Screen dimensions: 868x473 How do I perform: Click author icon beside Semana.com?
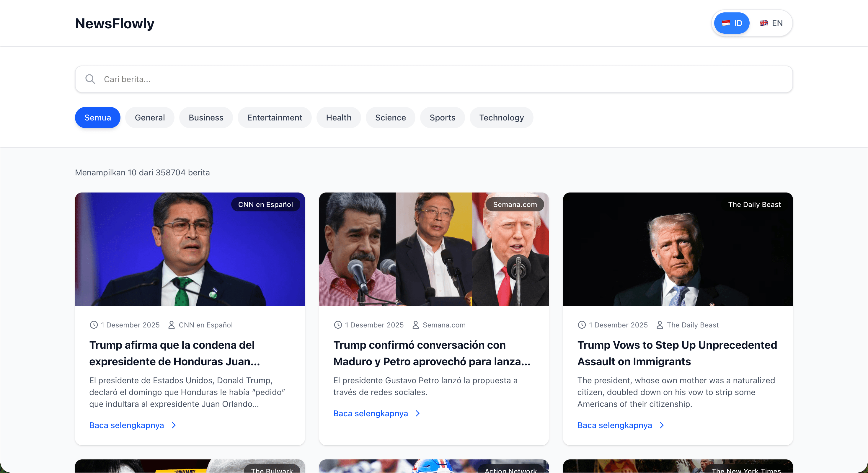[x=415, y=325]
